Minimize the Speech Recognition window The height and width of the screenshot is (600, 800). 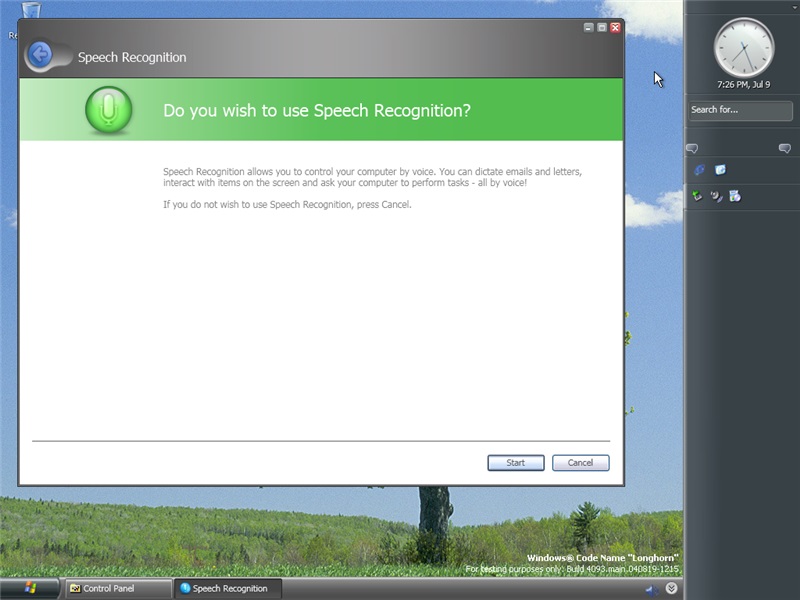click(x=588, y=28)
